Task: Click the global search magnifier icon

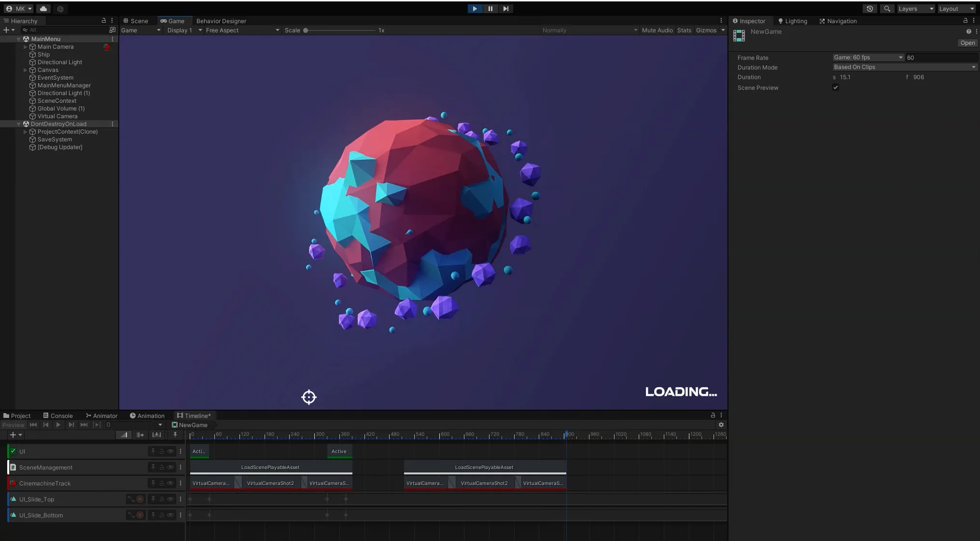Action: click(887, 9)
